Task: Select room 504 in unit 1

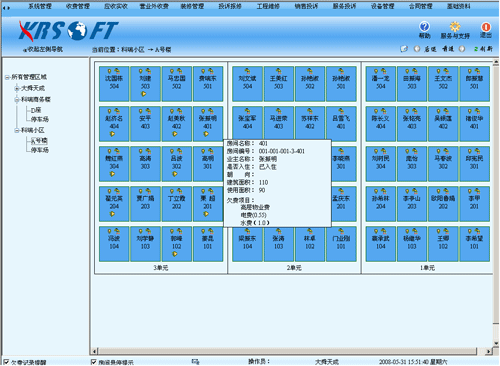Action: 381,84
